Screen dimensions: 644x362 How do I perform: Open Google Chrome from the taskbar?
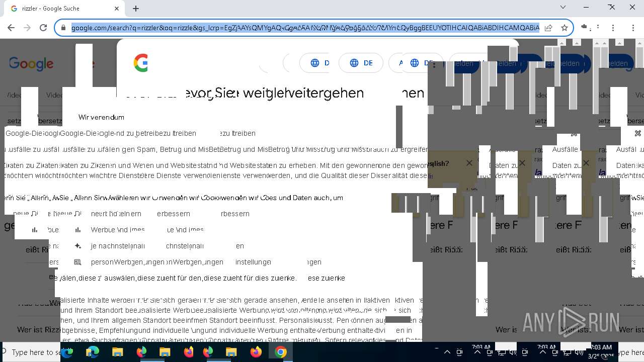pyautogui.click(x=281, y=352)
